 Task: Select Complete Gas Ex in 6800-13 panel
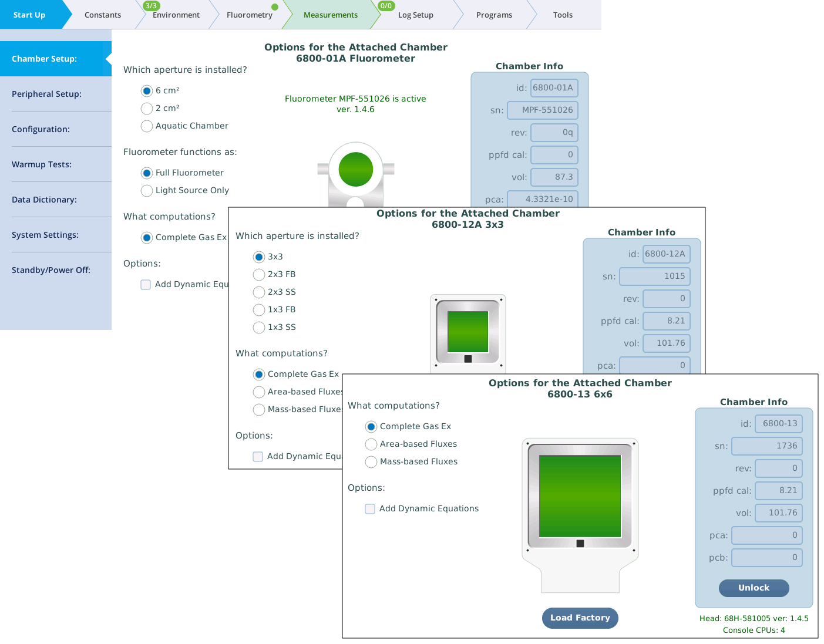tap(371, 427)
